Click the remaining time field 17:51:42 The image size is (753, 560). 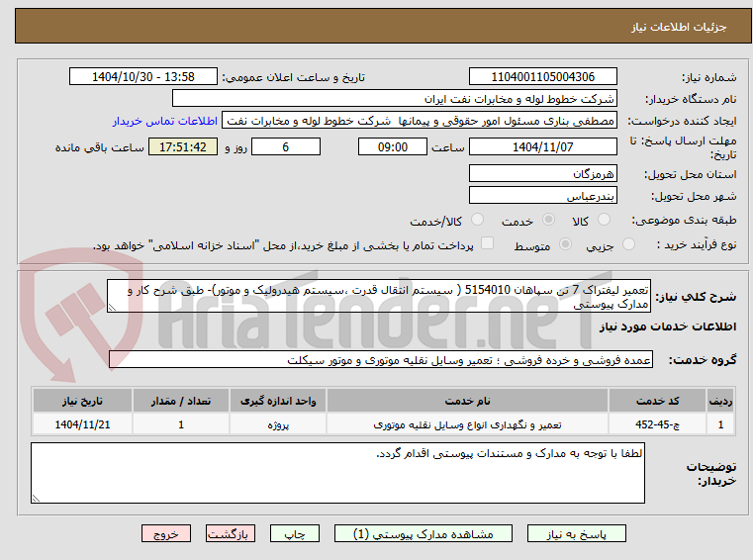click(183, 147)
